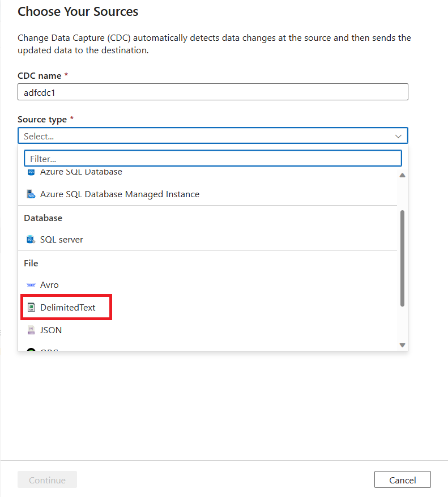Select the DelimitedText format icon
Image resolution: width=448 pixels, height=497 pixels.
pyautogui.click(x=32, y=307)
